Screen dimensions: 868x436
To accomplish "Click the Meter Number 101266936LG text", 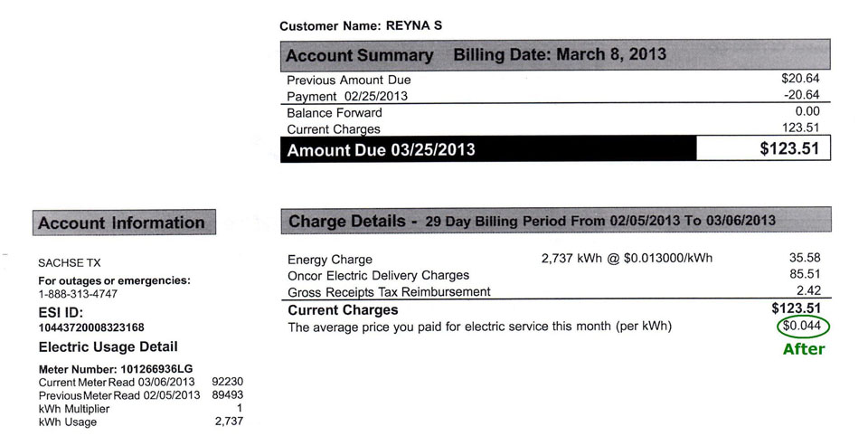I will coord(115,369).
